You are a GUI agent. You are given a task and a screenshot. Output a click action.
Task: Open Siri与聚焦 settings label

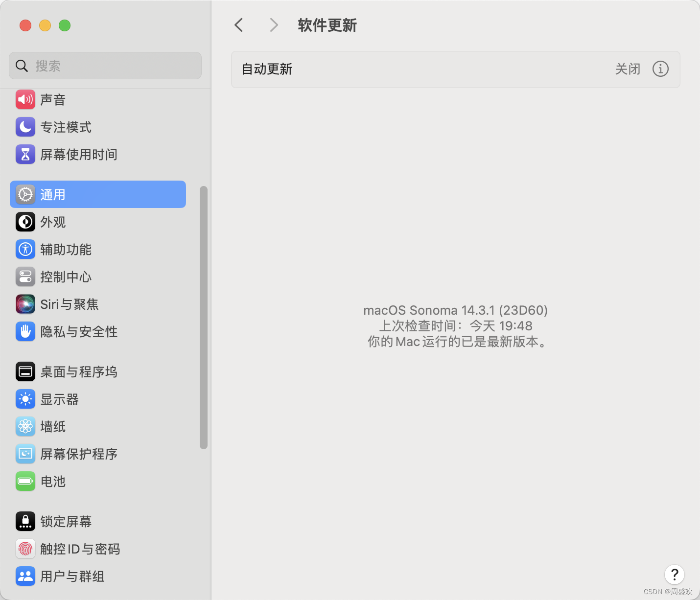70,304
